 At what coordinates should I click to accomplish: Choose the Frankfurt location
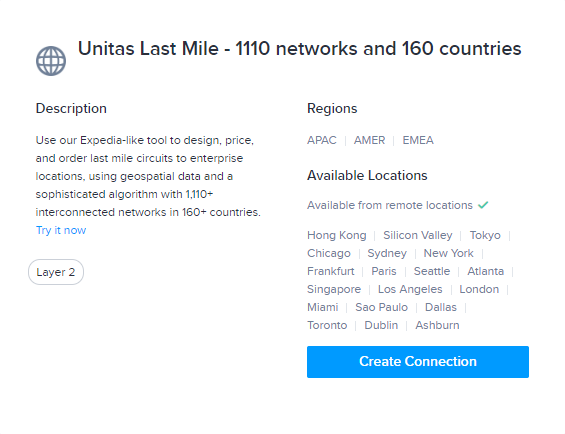tap(330, 271)
